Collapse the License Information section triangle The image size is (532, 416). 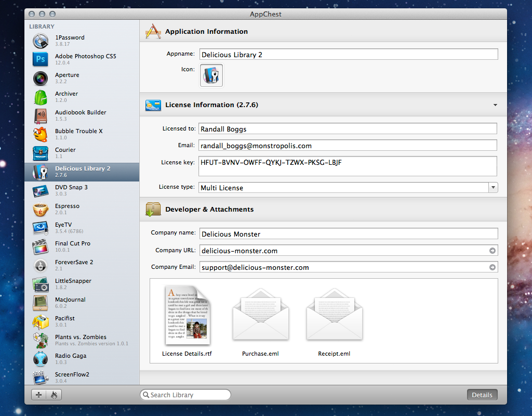[x=495, y=105]
